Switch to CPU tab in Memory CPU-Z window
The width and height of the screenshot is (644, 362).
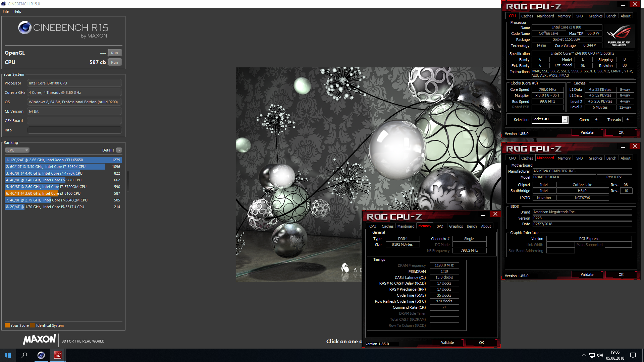(373, 226)
